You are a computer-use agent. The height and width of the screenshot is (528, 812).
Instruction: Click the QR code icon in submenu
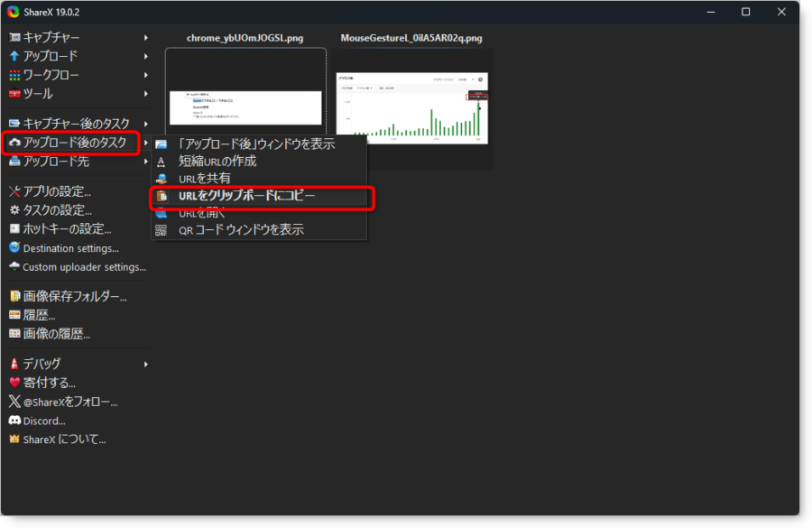coord(161,230)
